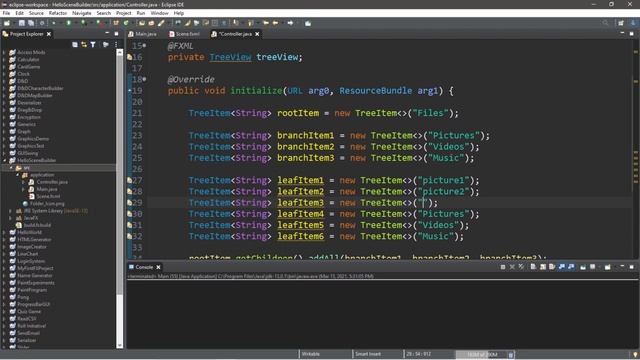Viewport: 640px width, 360px height.
Task: Toggle Show Console on Standard Out
Action: click(x=562, y=267)
